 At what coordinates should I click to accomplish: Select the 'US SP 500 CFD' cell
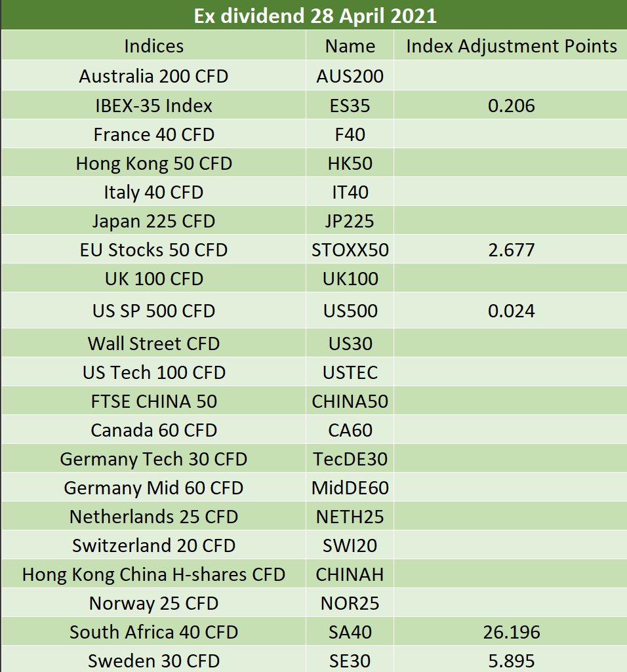[x=153, y=311]
